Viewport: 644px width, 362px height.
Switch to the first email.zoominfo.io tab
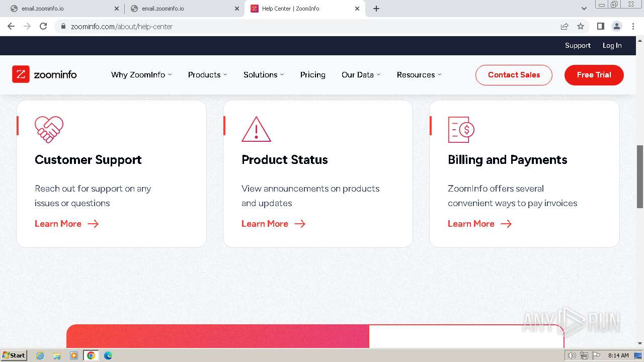tap(63, 9)
